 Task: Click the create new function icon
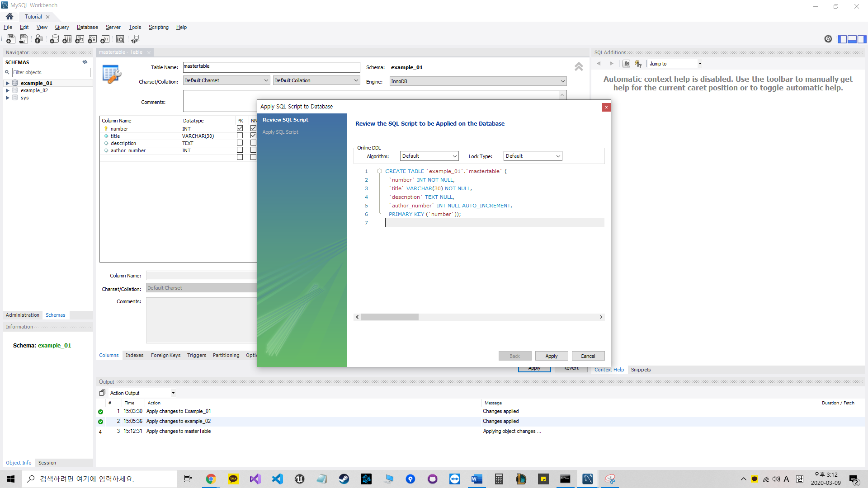pyautogui.click(x=105, y=39)
